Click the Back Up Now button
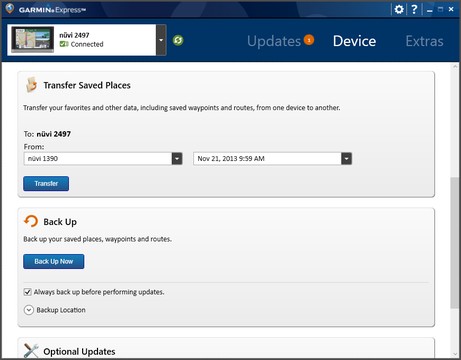This screenshot has width=461, height=360. point(54,261)
